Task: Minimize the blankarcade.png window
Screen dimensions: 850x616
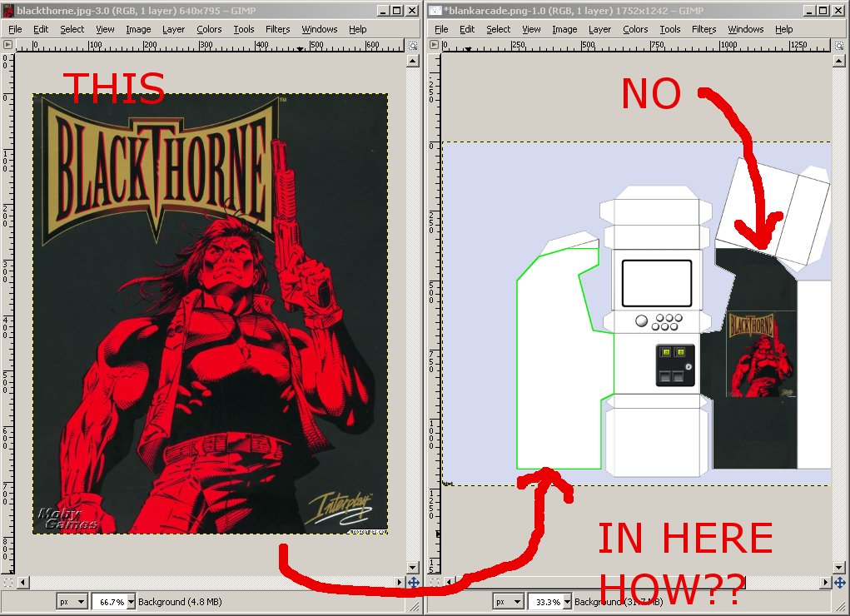Action: click(809, 10)
